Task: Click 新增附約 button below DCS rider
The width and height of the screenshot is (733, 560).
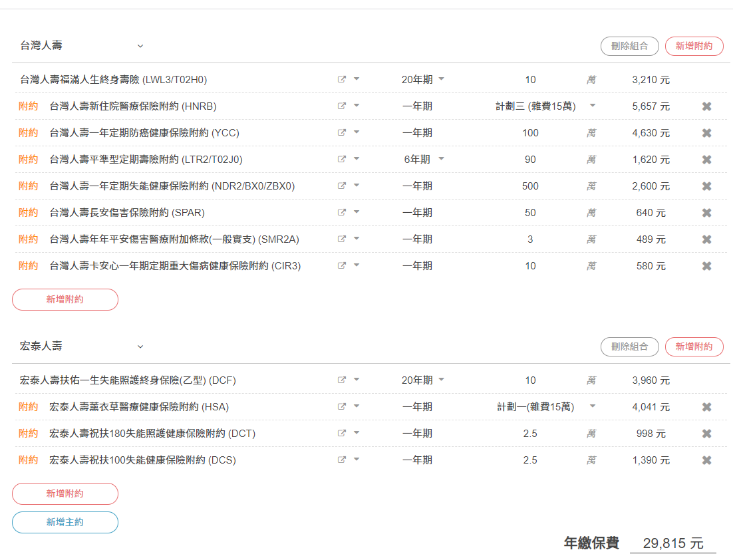Action: coord(65,493)
